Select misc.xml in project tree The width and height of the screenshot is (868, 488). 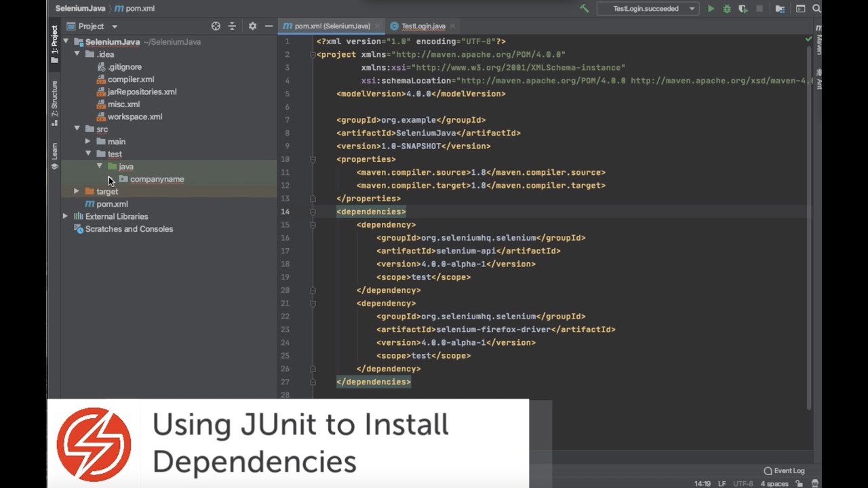[x=123, y=104]
